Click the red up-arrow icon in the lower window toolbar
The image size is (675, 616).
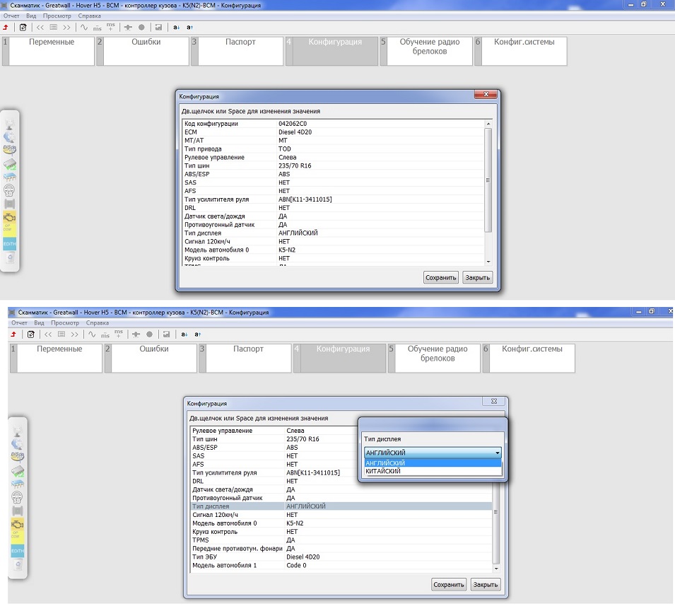(x=13, y=335)
